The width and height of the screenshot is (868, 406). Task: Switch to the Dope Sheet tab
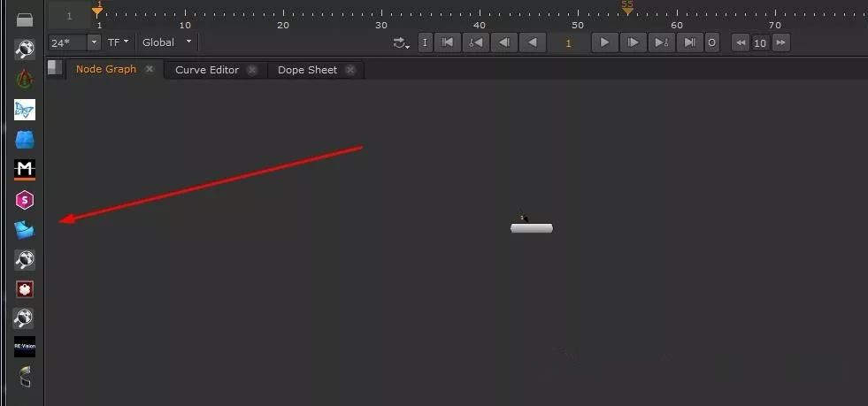[x=307, y=70]
